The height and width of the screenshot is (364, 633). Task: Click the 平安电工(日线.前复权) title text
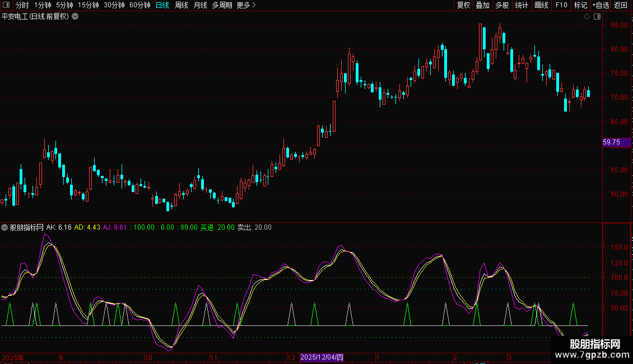tap(35, 17)
